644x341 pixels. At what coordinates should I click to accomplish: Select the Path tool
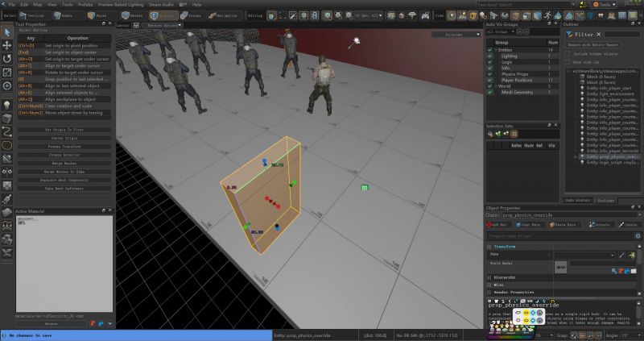coord(6,132)
